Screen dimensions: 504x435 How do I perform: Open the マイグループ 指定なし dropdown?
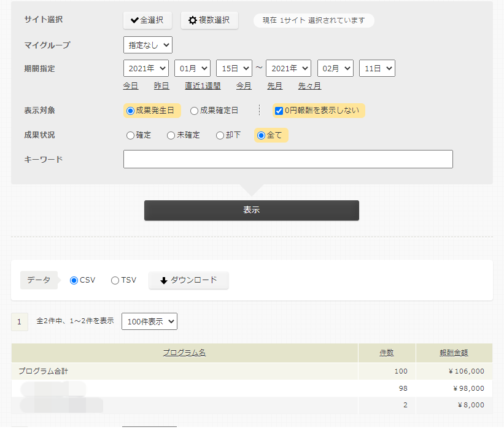tap(147, 45)
